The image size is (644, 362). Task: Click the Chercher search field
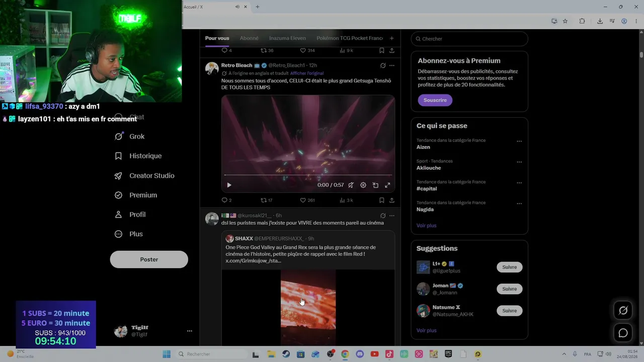point(469,39)
